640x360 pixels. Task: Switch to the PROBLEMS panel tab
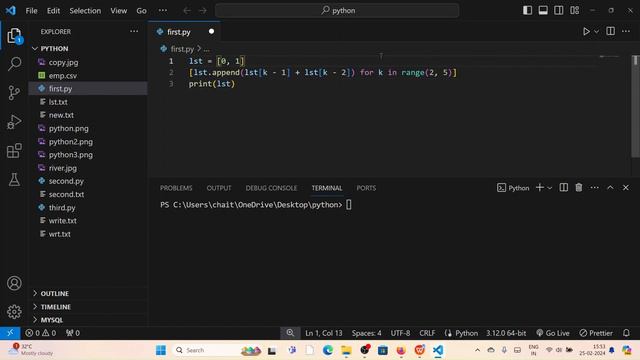pyautogui.click(x=176, y=188)
